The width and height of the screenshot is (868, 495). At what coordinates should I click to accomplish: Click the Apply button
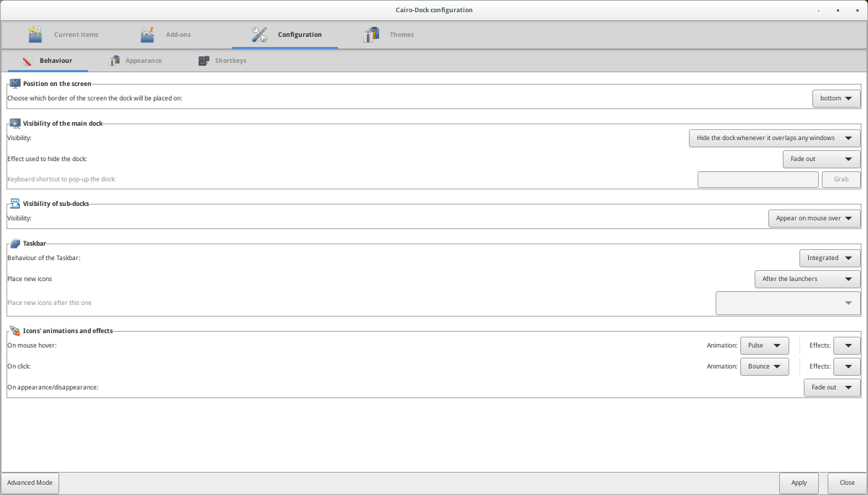[x=799, y=483]
